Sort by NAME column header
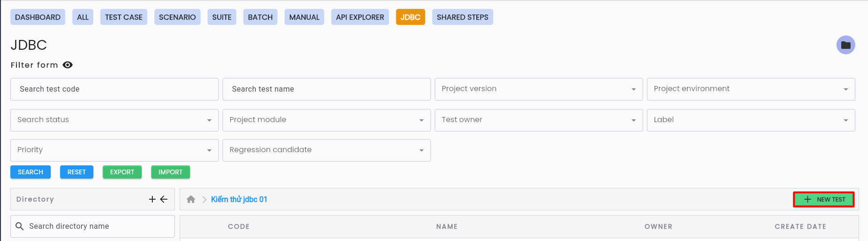This screenshot has width=868, height=241. [447, 226]
